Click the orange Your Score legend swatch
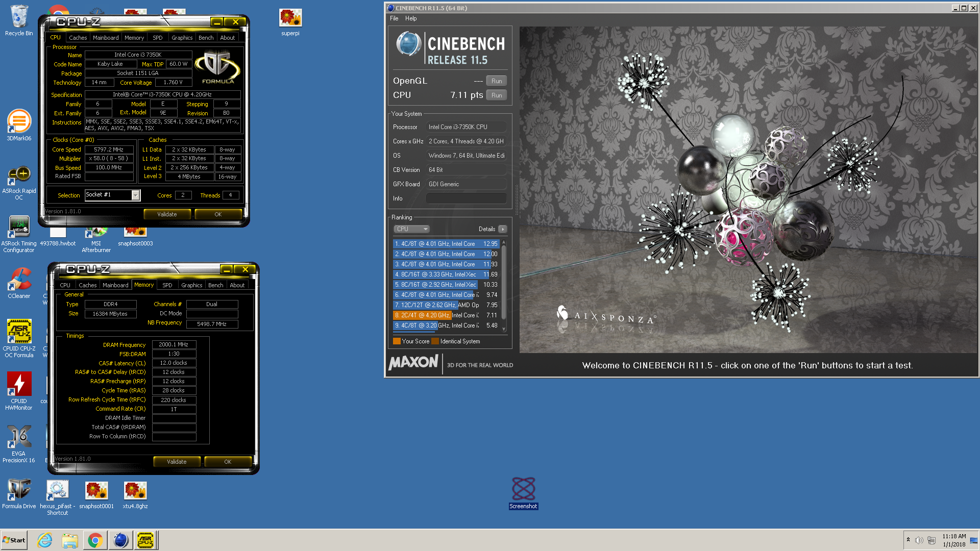Image resolution: width=980 pixels, height=551 pixels. (x=397, y=341)
